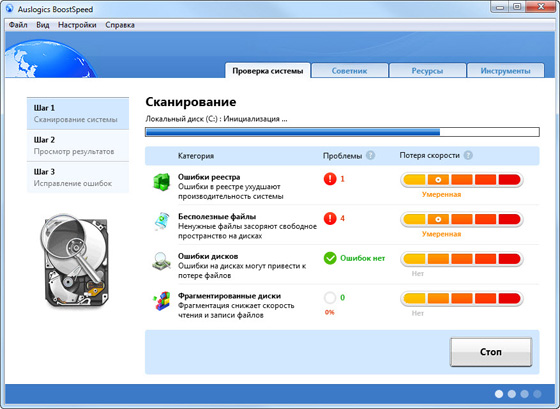Click the green Ошибок нет status text

362,258
